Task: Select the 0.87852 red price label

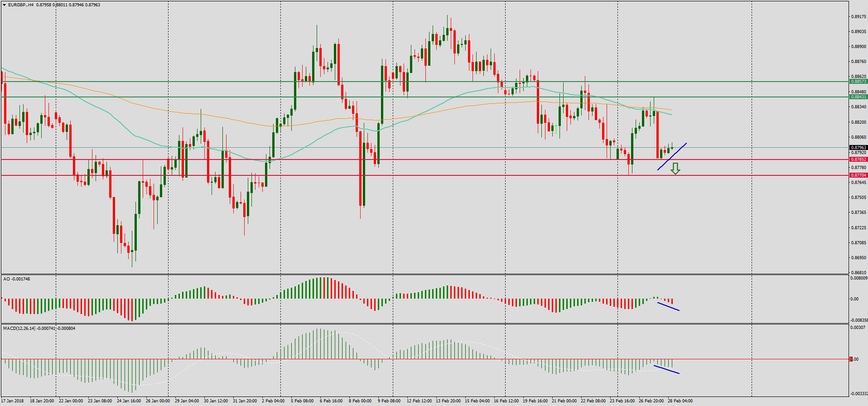Action: click(x=858, y=159)
